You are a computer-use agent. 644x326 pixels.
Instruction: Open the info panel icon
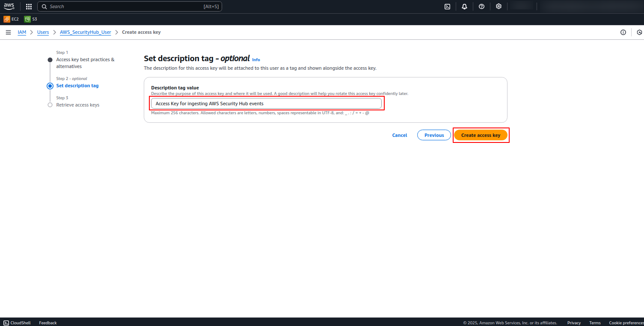[x=623, y=32]
